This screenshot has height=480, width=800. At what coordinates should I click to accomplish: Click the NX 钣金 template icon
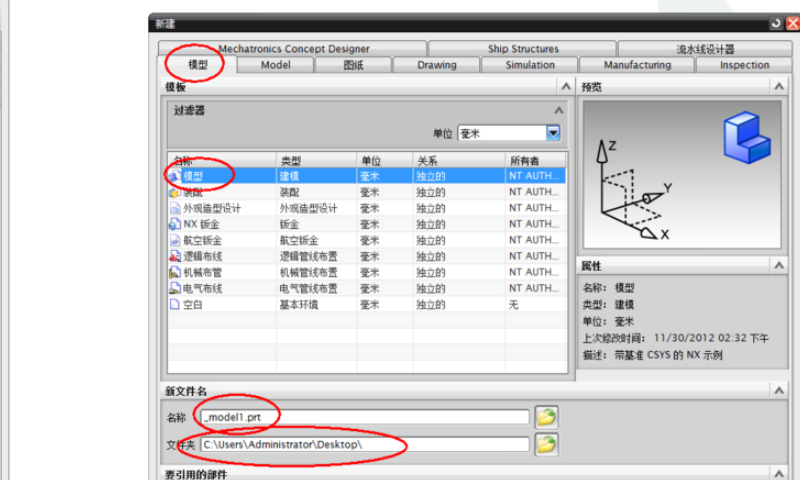[174, 224]
